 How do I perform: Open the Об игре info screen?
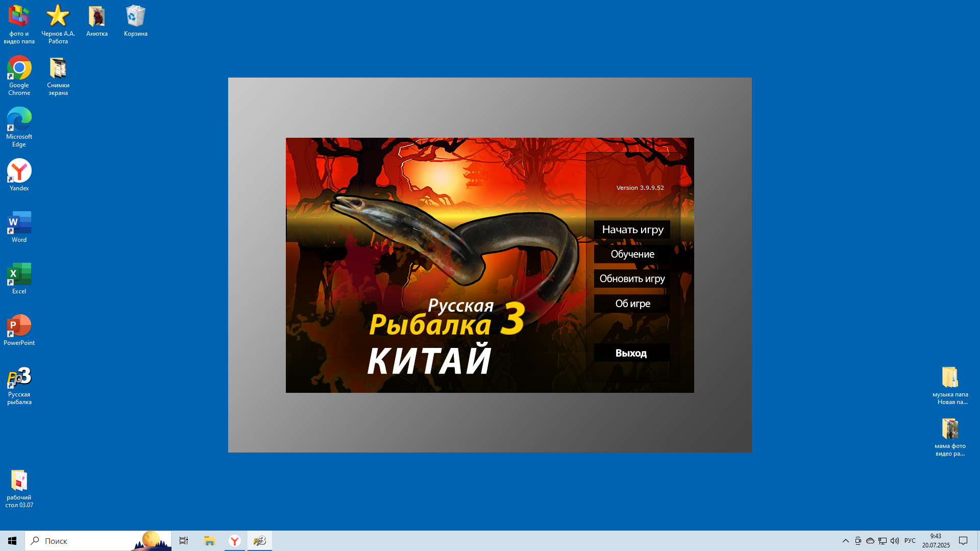pyautogui.click(x=632, y=304)
